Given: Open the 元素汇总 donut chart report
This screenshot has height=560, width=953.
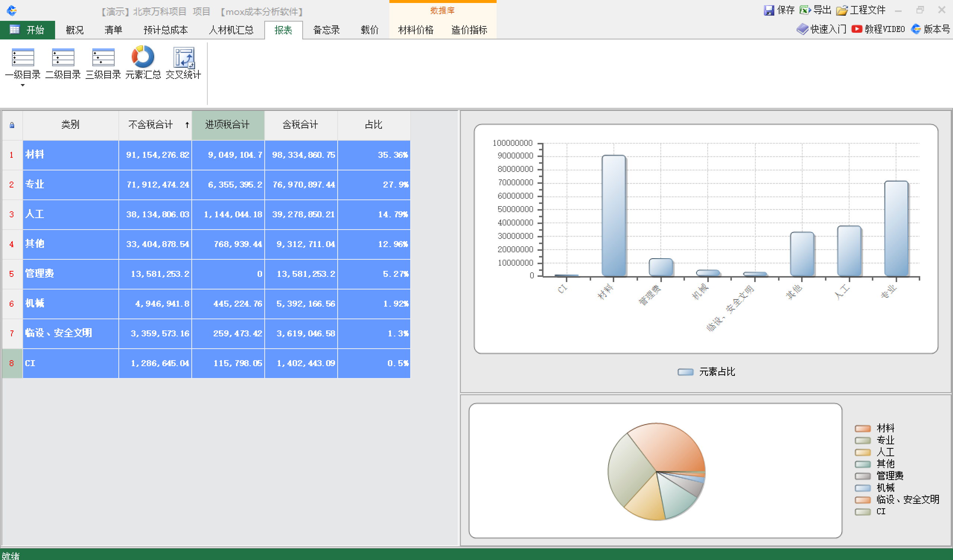Looking at the screenshot, I should (x=143, y=57).
